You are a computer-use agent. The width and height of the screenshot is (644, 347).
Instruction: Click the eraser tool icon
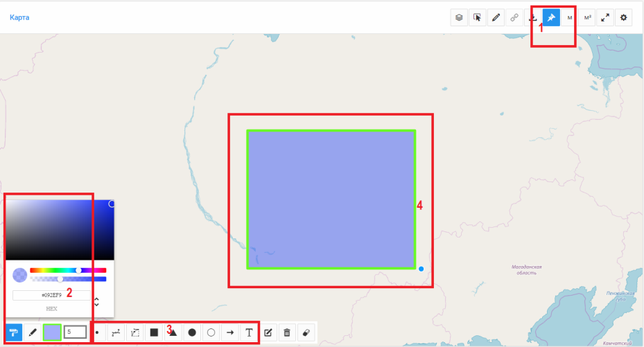pos(306,332)
